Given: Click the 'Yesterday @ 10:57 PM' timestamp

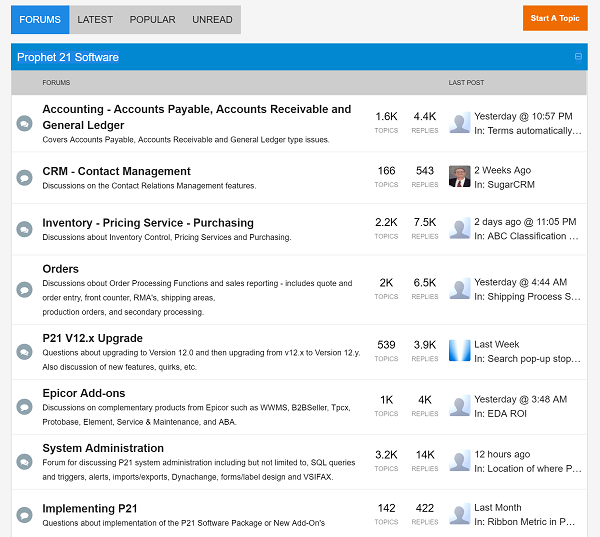Looking at the screenshot, I should (x=523, y=116).
